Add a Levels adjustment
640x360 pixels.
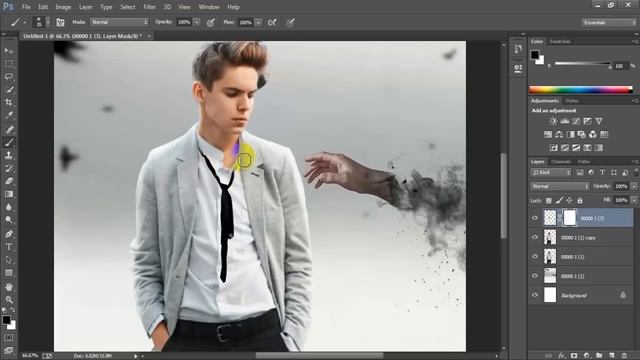[564, 121]
